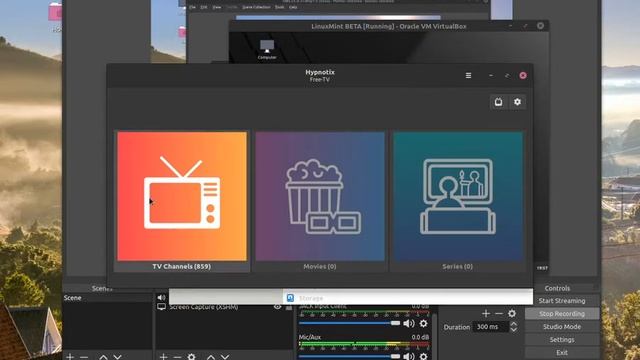640x360 pixels.
Task: Open the Computer icon in VirtualBox desktop
Action: tap(267, 50)
